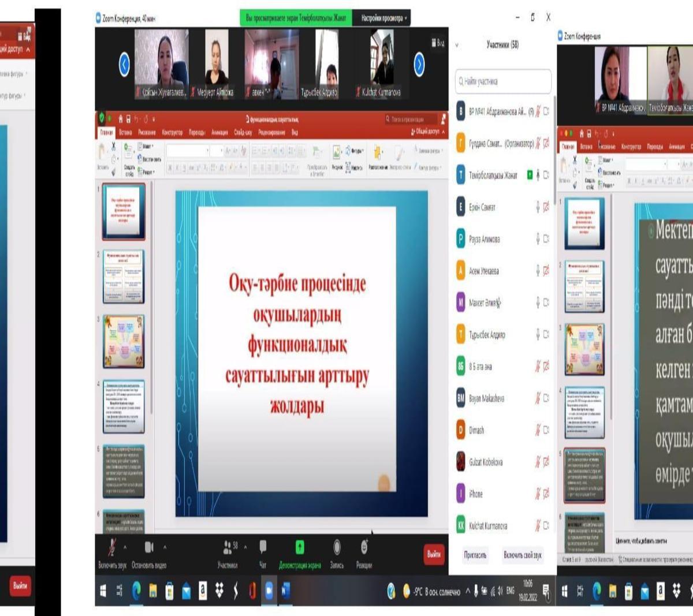Click the Zoom icon in Windows taskbar

pos(269,590)
